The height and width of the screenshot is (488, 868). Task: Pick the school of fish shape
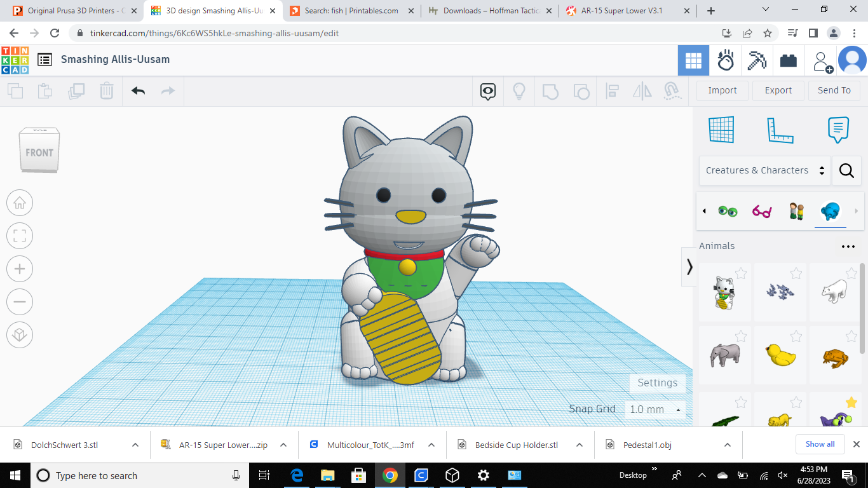coord(779,292)
